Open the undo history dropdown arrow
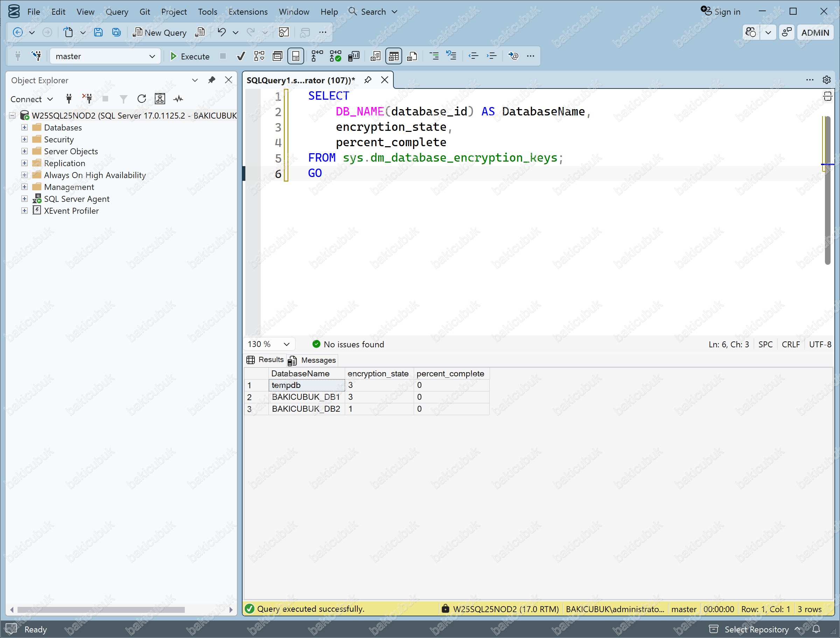 tap(236, 33)
